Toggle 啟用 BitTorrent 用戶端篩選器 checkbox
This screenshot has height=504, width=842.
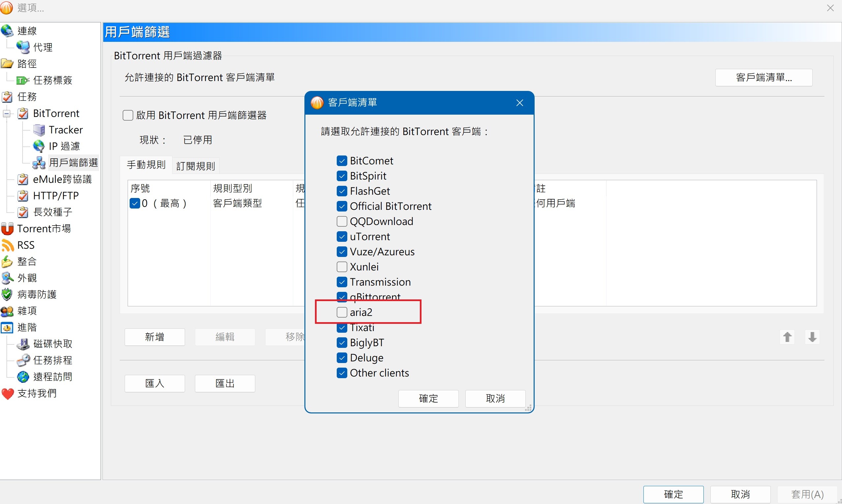(128, 116)
